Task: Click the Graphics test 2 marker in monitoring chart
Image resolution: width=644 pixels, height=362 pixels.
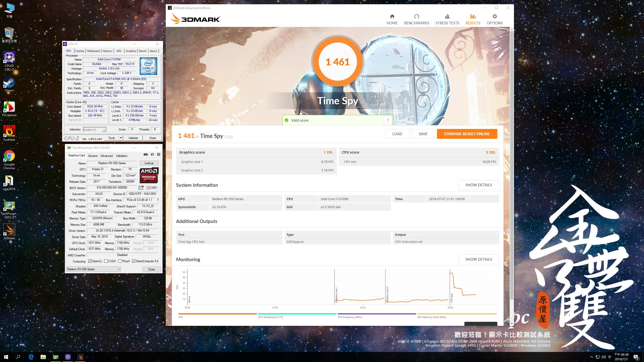Action: pos(387,294)
